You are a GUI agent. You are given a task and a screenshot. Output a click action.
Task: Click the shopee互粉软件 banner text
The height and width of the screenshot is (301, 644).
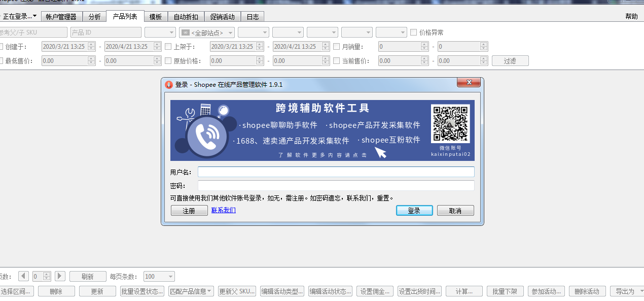391,140
